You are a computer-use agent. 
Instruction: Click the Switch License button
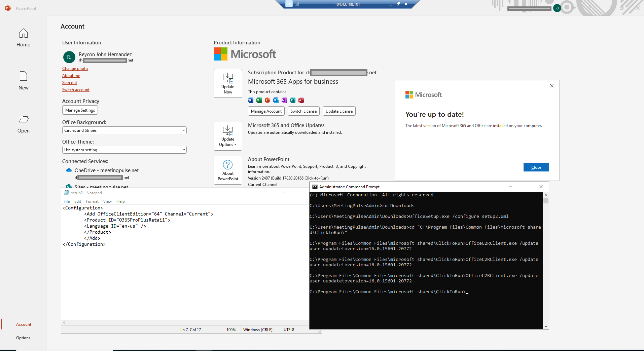tap(303, 111)
